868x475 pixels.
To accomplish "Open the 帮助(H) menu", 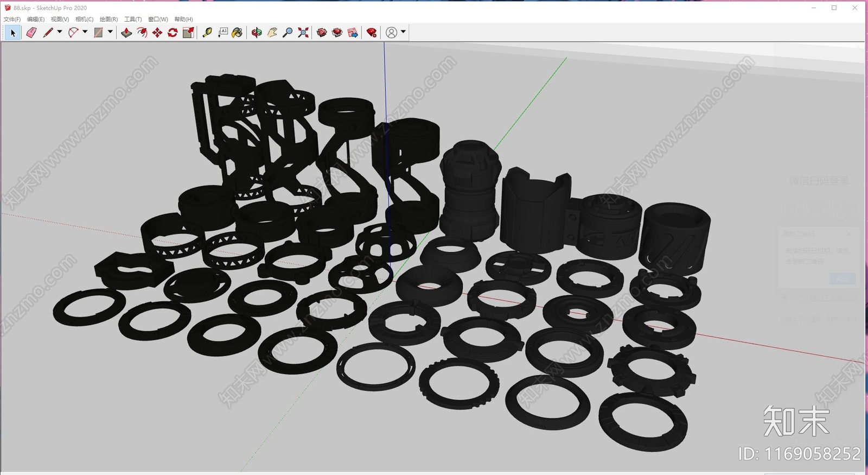I will coord(183,19).
